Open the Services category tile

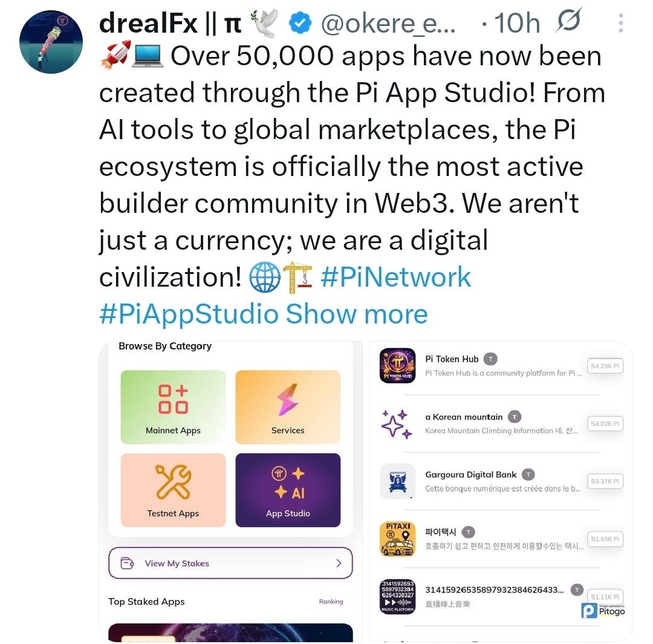[288, 407]
